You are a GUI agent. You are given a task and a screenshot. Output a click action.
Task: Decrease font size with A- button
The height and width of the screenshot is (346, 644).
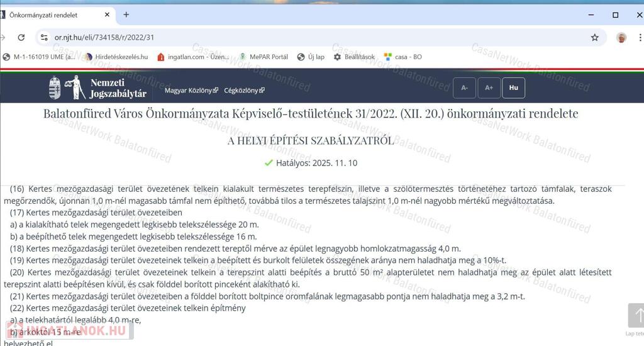[464, 88]
